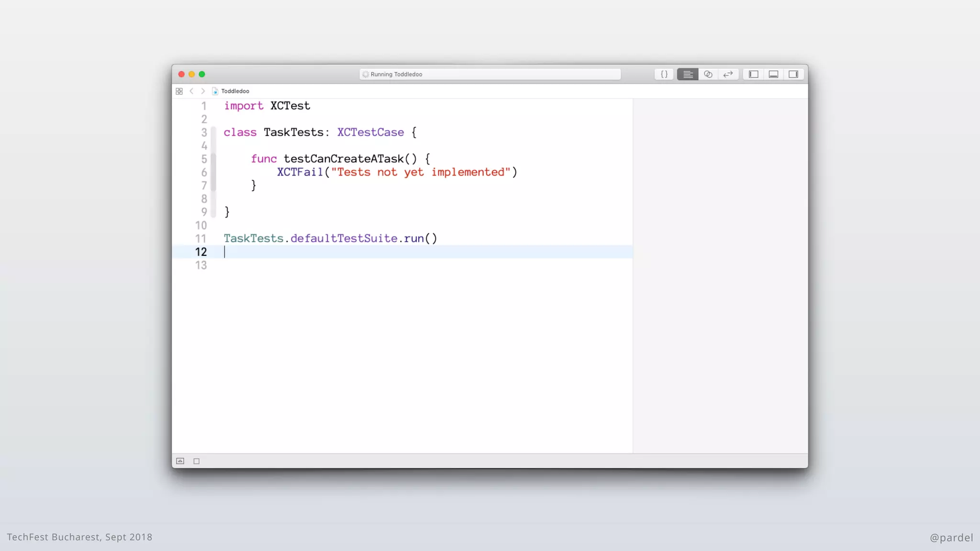Image resolution: width=980 pixels, height=551 pixels.
Task: Click the code folding ribbon beside line 5
Action: point(213,159)
